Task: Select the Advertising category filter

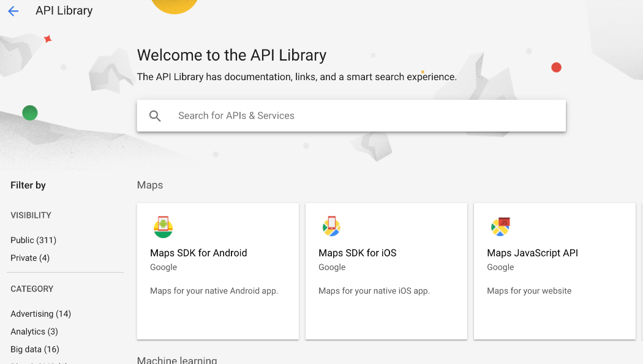Action: point(40,313)
